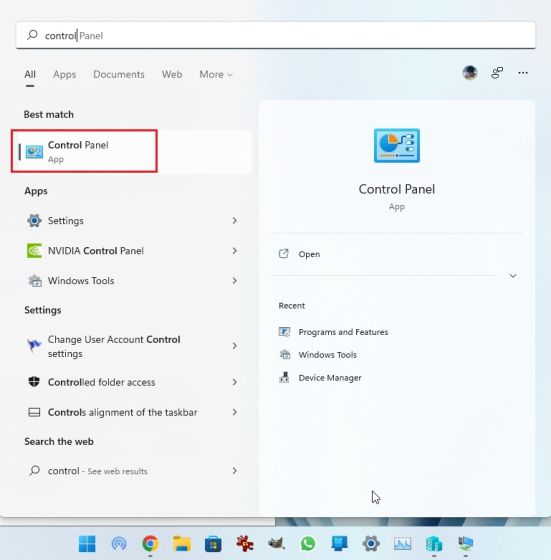Switch to the Apps search tab
Screen dimensions: 551x560
point(64,74)
